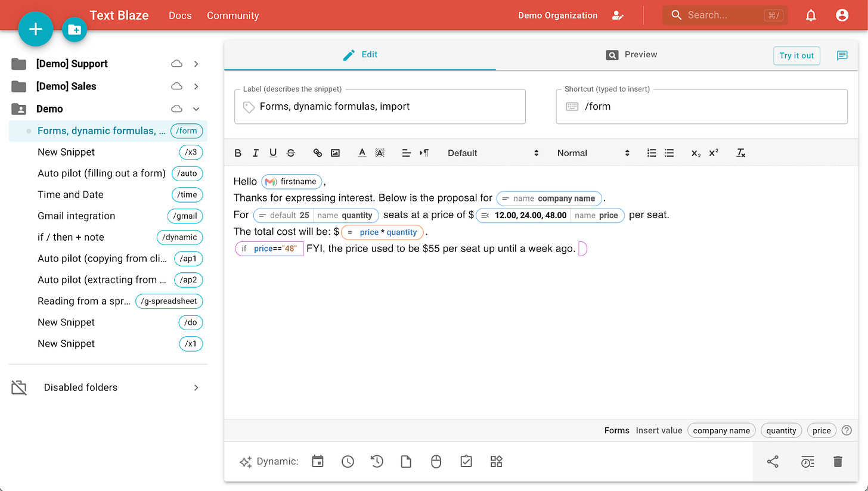This screenshot has height=491, width=868.
Task: Click the cloud icon beside [Demo] Sales
Action: (x=176, y=86)
